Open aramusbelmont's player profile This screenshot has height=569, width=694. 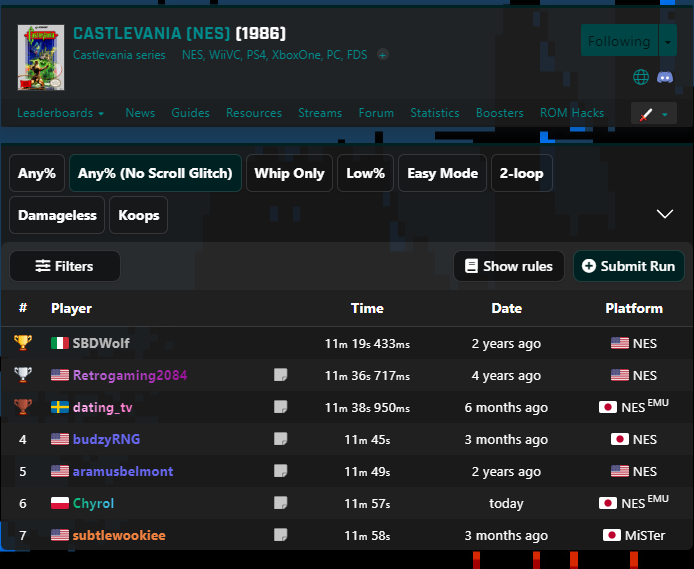coord(123,471)
